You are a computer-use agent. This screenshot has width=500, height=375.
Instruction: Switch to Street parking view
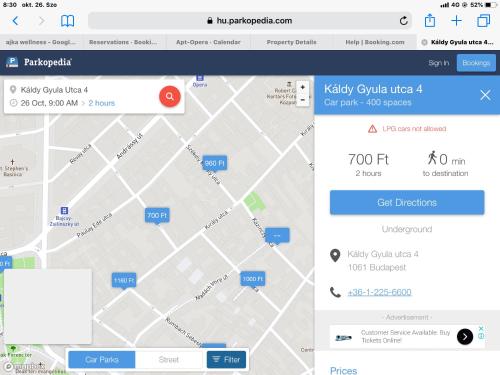[169, 360]
